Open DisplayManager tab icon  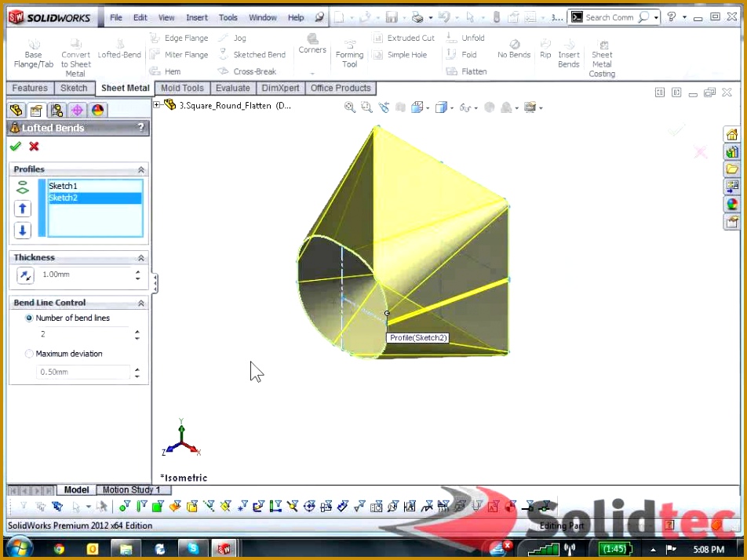[97, 111]
